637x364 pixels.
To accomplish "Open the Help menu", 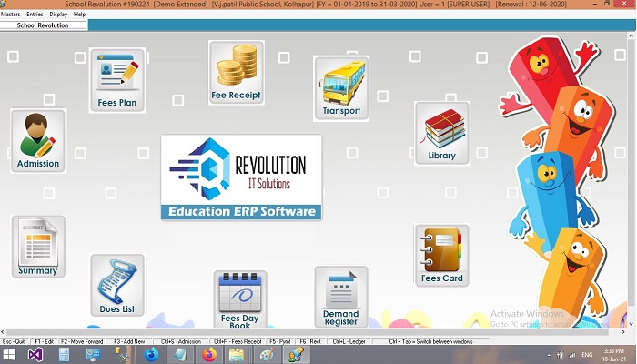I will click(x=80, y=15).
